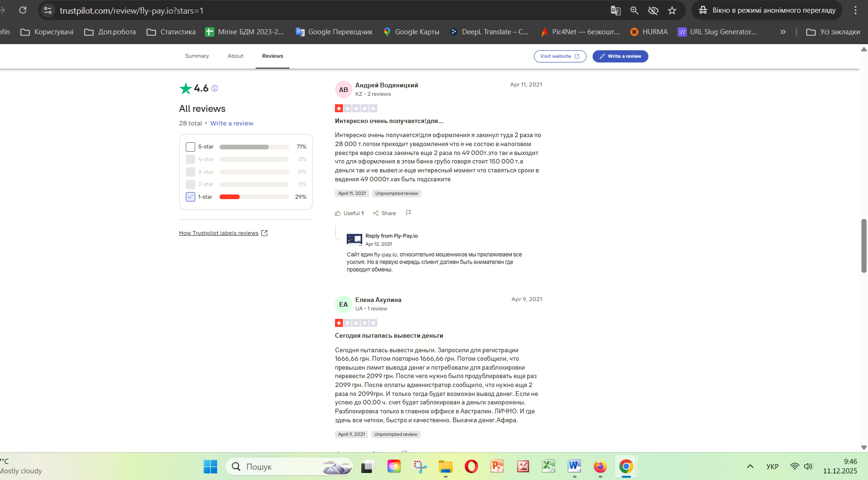Click the 5-star 71% rating bar
868x480 pixels.
[x=254, y=147]
